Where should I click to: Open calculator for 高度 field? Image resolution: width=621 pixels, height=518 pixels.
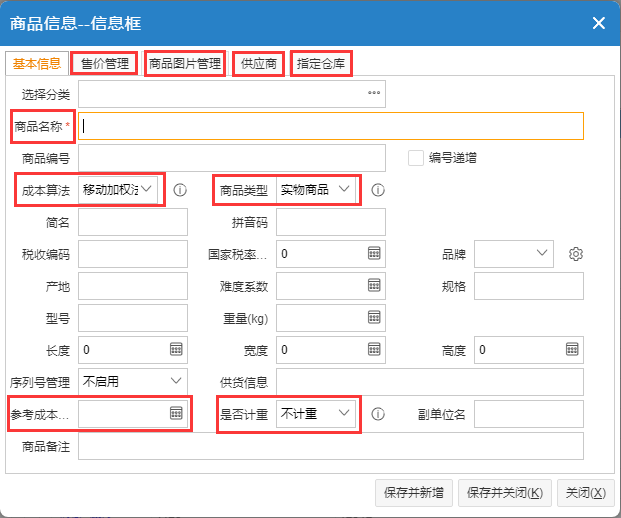[572, 349]
